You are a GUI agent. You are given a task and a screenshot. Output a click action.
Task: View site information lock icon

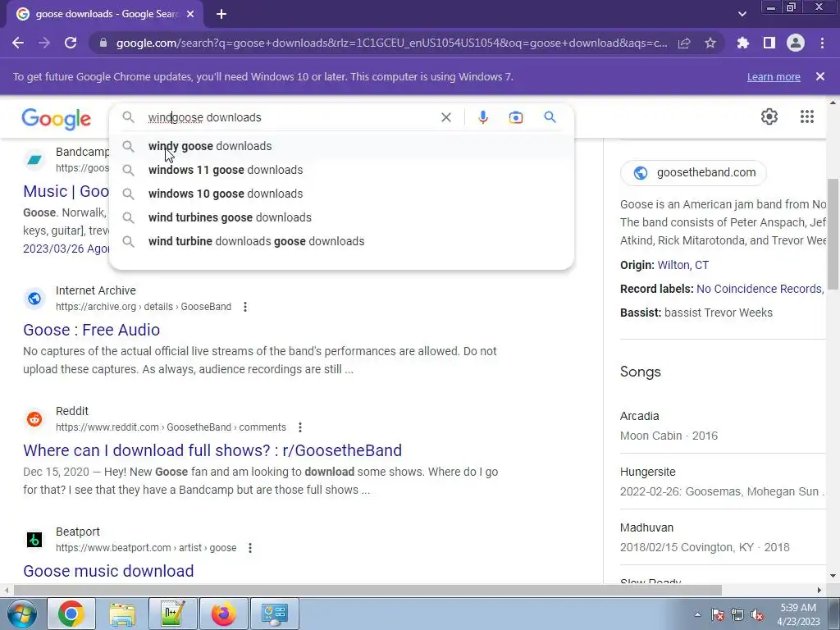pos(103,43)
